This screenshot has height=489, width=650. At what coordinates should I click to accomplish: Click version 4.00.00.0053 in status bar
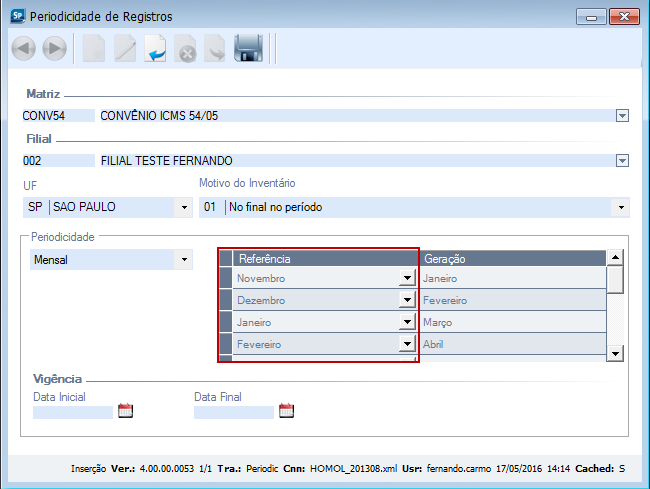coord(167,469)
